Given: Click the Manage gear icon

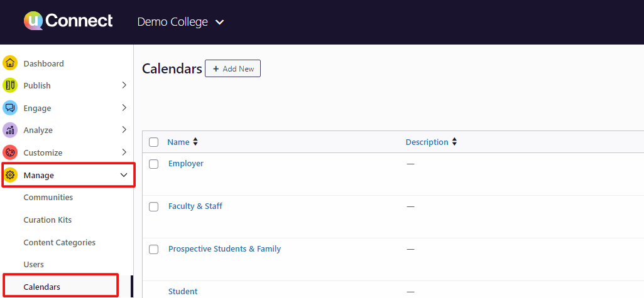Looking at the screenshot, I should click(10, 175).
